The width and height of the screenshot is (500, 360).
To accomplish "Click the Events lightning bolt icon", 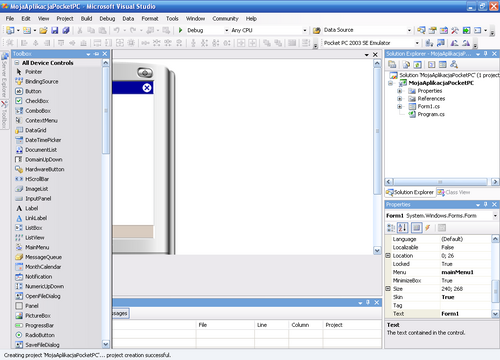I will tap(428, 228).
